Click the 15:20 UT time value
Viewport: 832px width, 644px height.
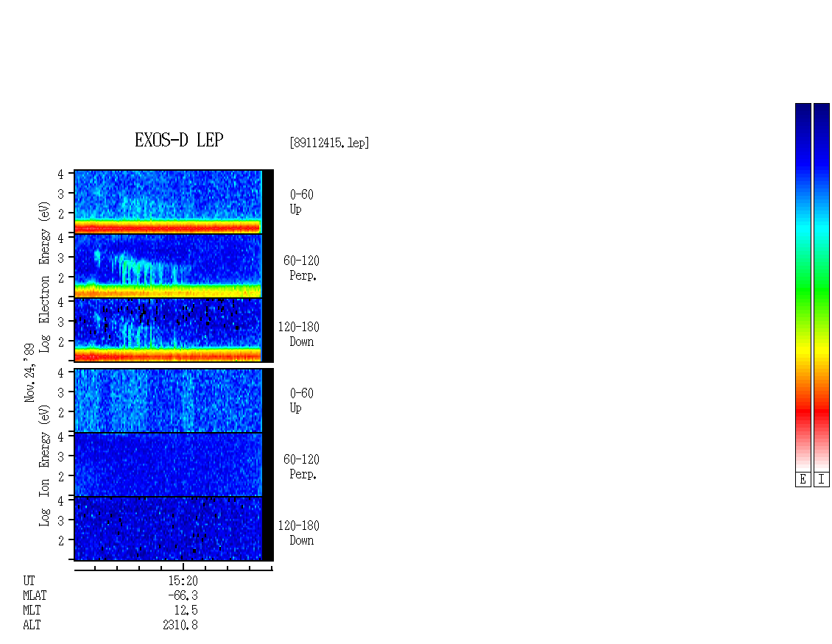(183, 581)
